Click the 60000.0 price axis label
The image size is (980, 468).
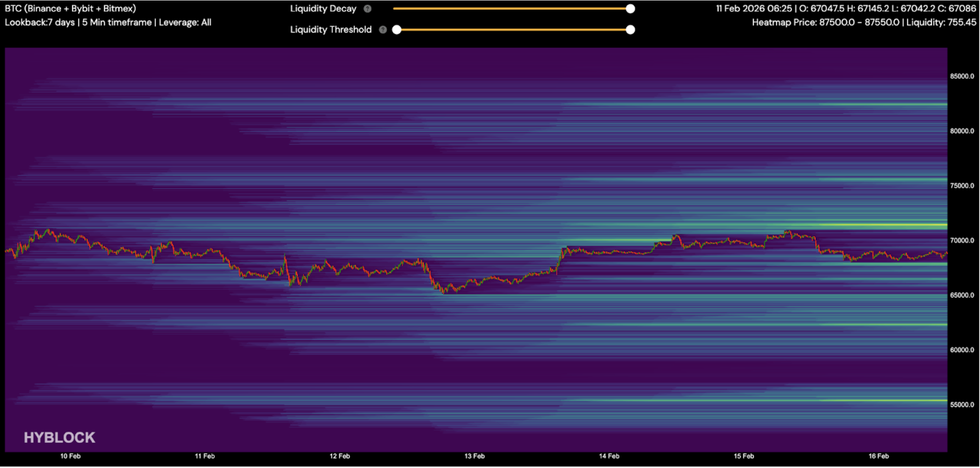click(962, 350)
